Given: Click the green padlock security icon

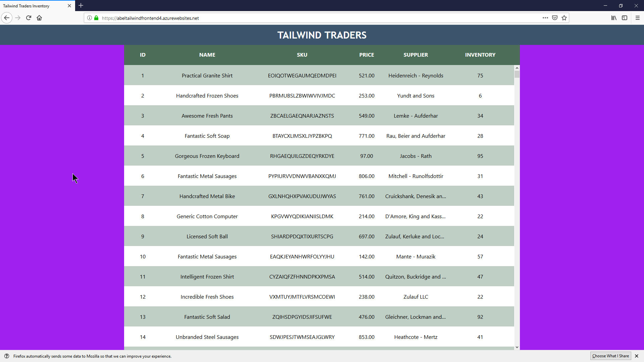Looking at the screenshot, I should pyautogui.click(x=96, y=18).
